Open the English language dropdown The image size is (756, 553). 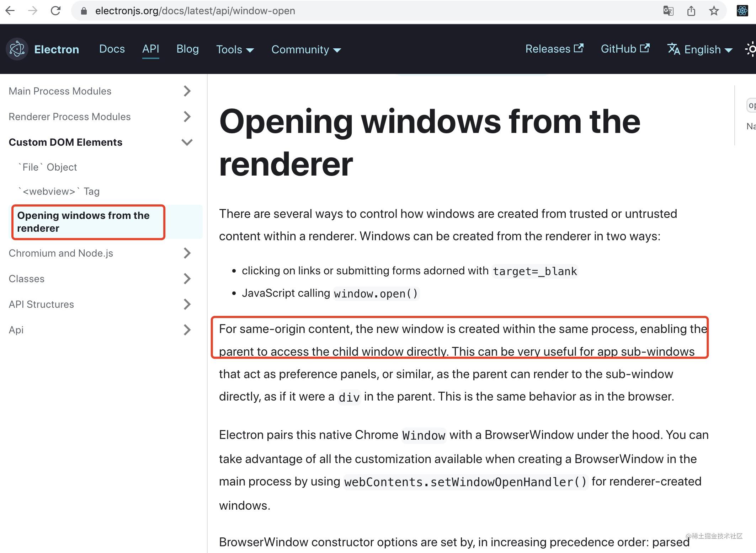point(707,49)
